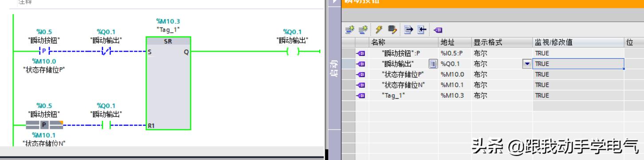The height and width of the screenshot is (160, 644).
Task: Click %Q0.1 label above the output coil
Action: [x=292, y=32]
